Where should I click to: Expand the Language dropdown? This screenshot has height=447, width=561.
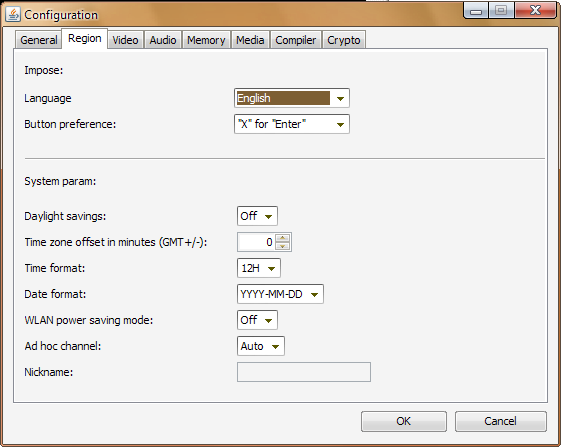[x=292, y=98]
